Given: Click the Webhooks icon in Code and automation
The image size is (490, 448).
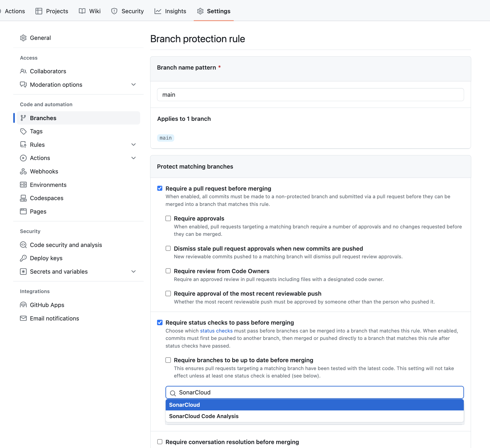Looking at the screenshot, I should point(23,171).
